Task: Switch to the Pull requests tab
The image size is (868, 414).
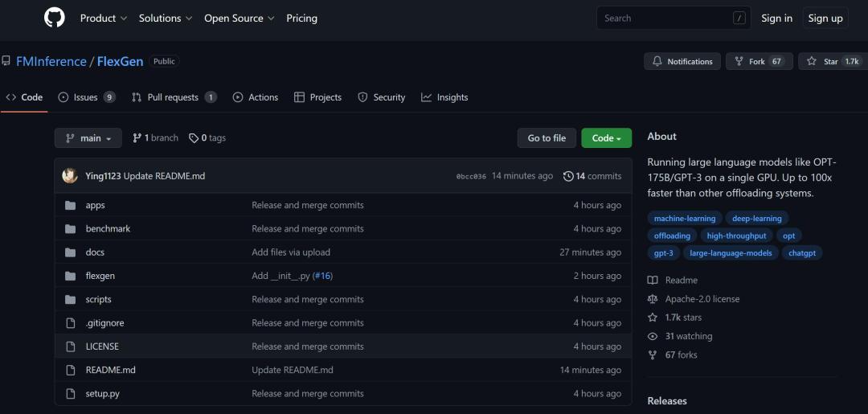Action: tap(173, 97)
